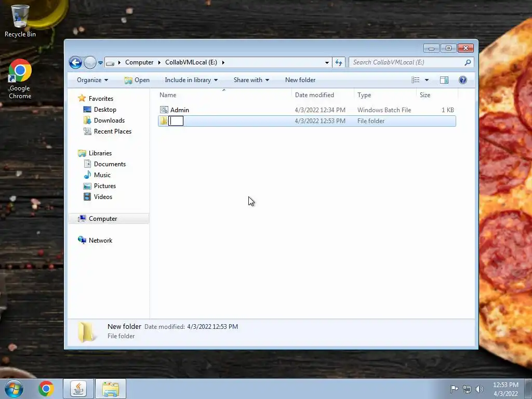
Task: Click Admin's 4/3/2022 12:34 PM date
Action: (x=320, y=110)
